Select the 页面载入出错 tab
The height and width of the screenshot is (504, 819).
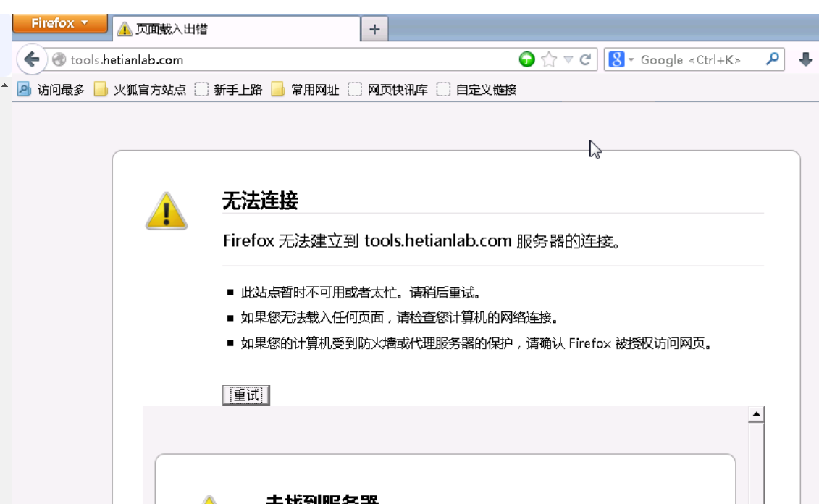click(x=236, y=29)
